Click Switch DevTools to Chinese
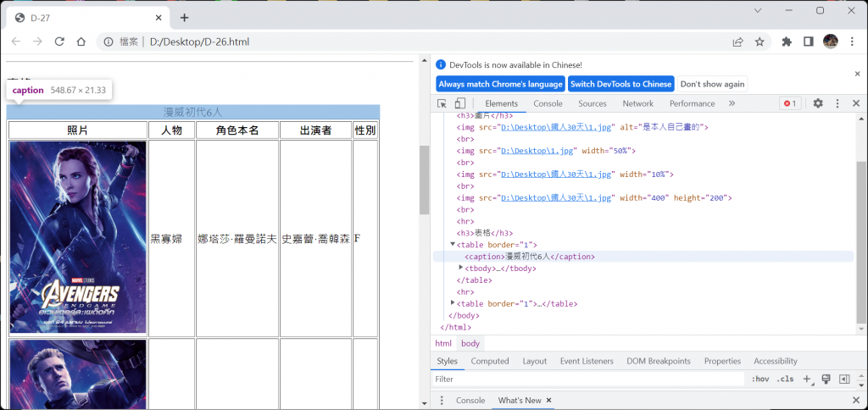Viewport: 868px width, 410px height. pyautogui.click(x=621, y=84)
